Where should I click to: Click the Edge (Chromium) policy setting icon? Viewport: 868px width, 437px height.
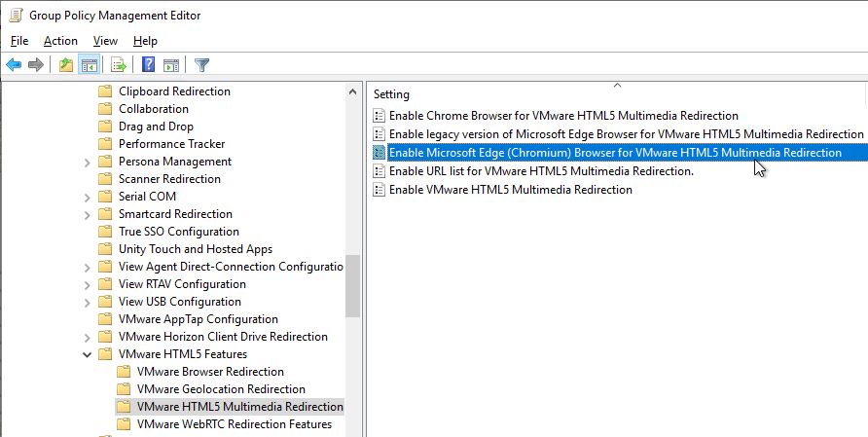pyautogui.click(x=379, y=152)
